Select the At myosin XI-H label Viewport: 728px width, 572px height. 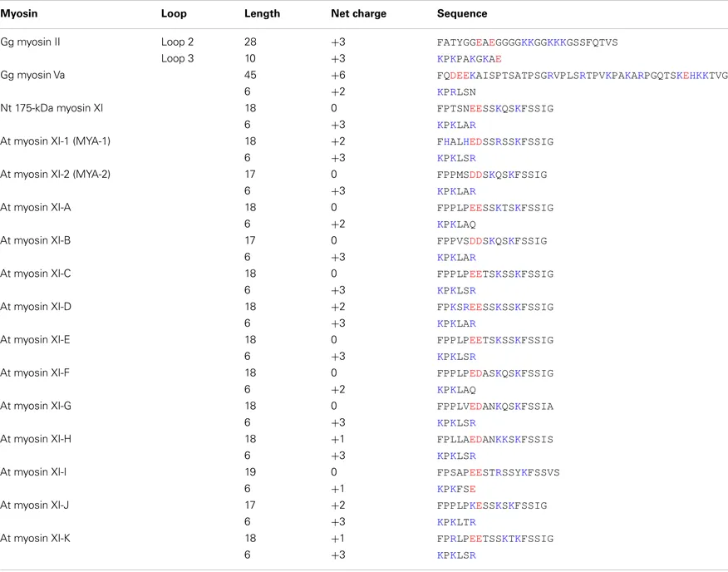click(x=36, y=439)
